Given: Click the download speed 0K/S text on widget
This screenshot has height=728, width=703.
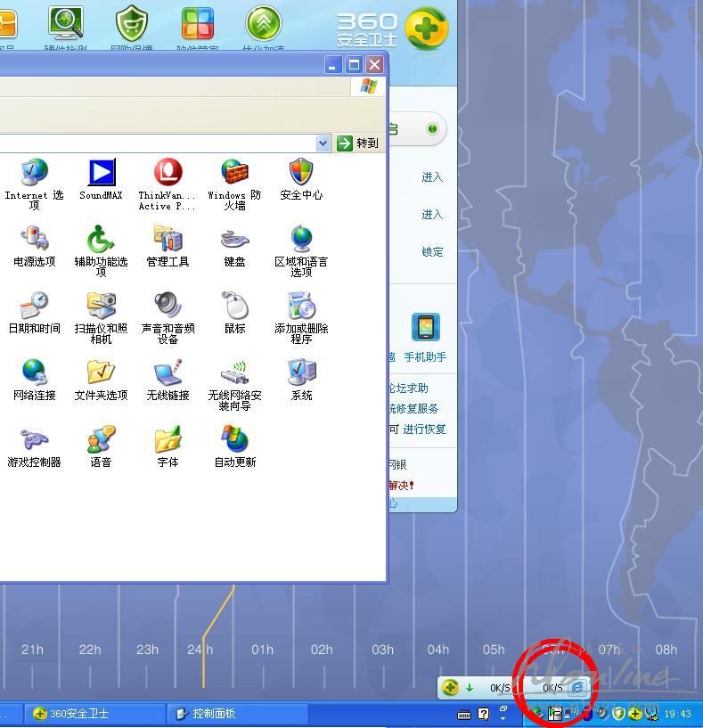Looking at the screenshot, I should click(500, 688).
